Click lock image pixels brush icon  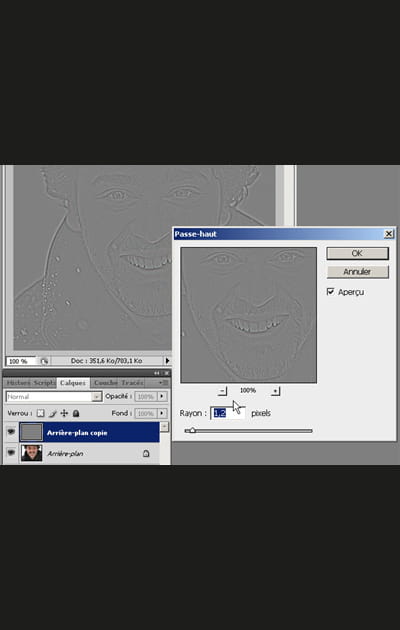(52, 413)
